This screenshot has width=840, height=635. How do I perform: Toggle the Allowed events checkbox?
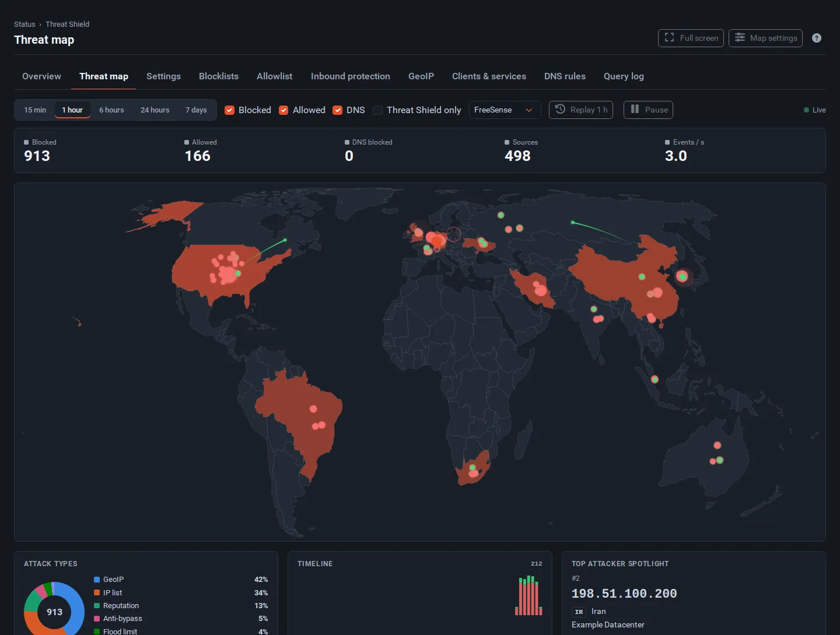tap(283, 110)
